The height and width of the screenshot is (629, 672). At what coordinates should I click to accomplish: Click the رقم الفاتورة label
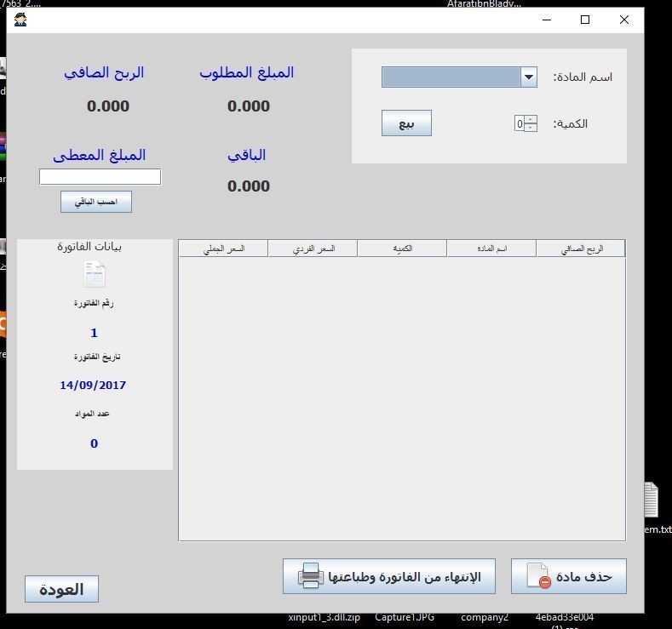point(94,303)
